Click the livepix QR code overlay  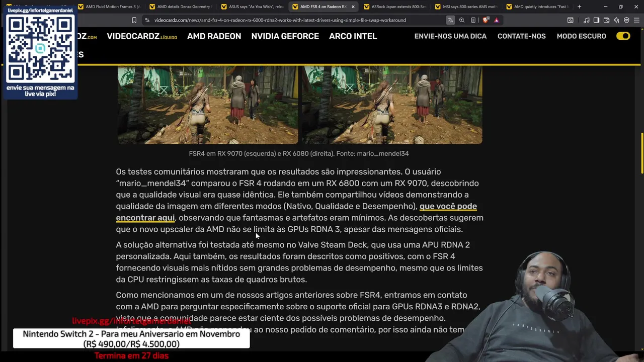(40, 48)
